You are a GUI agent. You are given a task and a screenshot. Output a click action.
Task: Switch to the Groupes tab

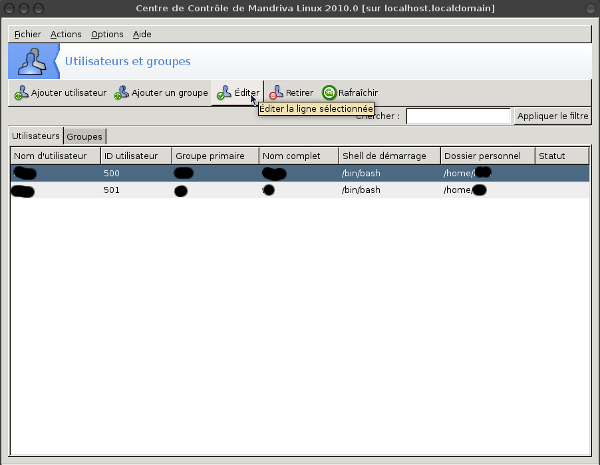(85, 136)
